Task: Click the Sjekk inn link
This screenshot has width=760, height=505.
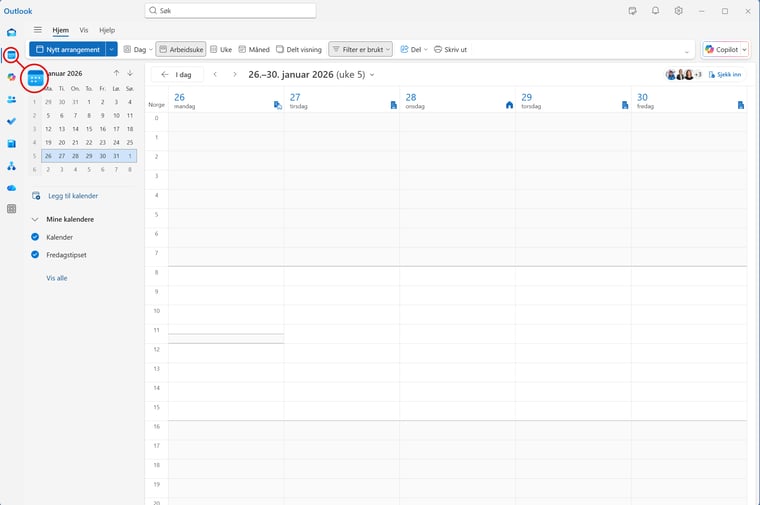Action: 725,75
